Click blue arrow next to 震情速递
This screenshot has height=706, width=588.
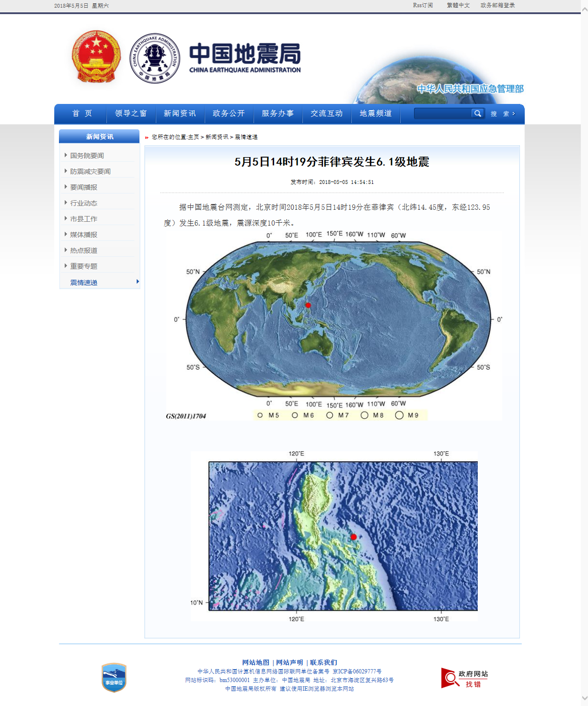click(138, 282)
